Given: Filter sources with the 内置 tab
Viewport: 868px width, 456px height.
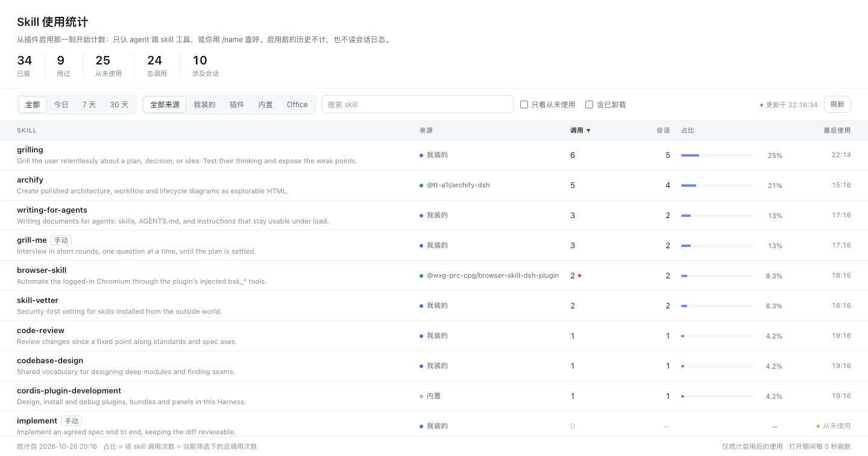Looking at the screenshot, I should [266, 104].
